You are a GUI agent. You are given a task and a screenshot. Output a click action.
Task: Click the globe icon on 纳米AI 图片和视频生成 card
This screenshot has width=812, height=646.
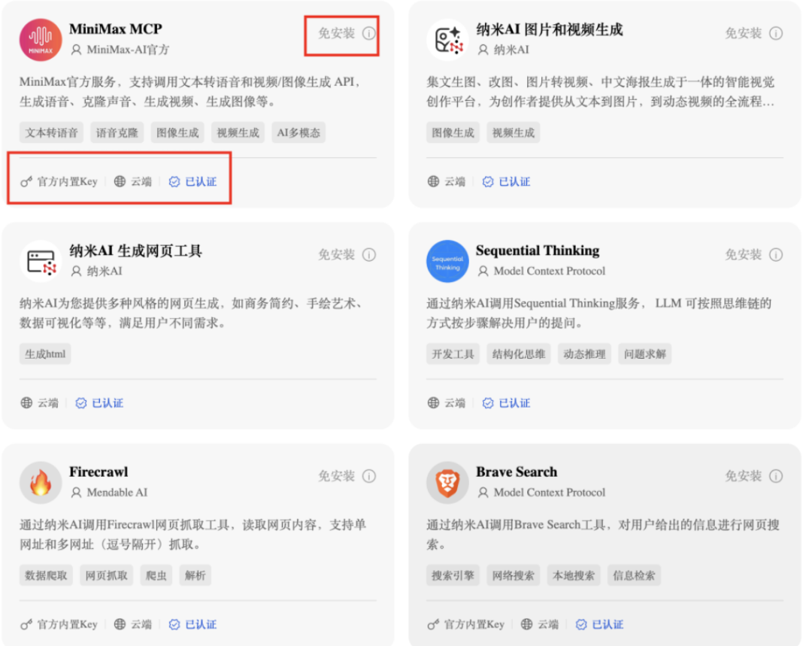[434, 181]
